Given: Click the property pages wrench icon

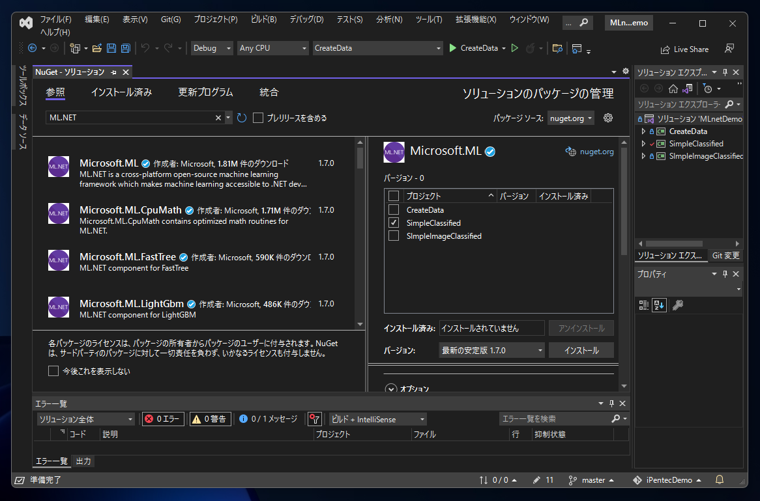Looking at the screenshot, I should (678, 305).
